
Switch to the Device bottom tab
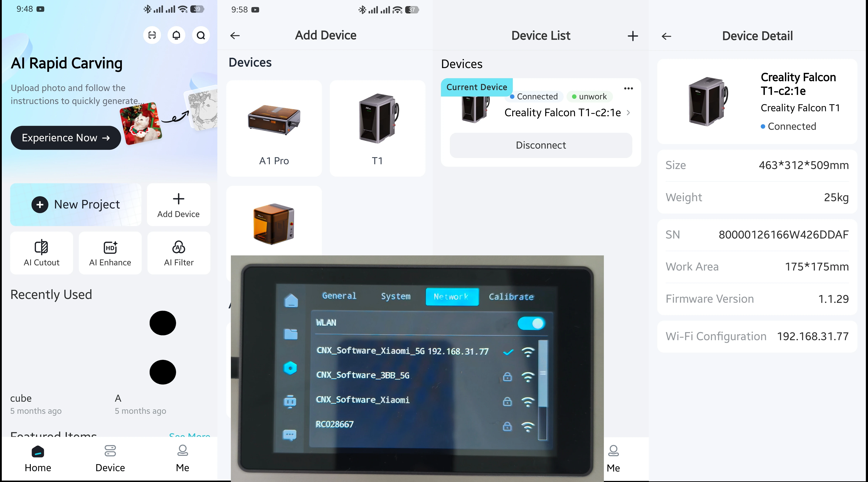click(x=110, y=459)
